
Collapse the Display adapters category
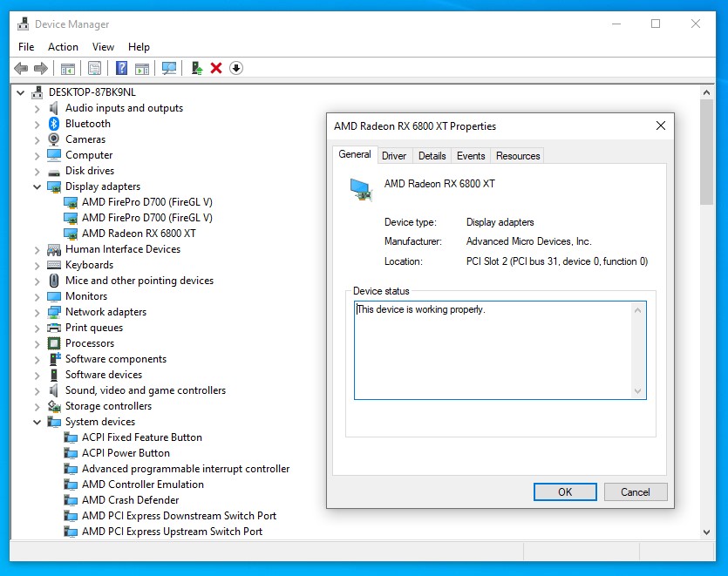(x=37, y=186)
